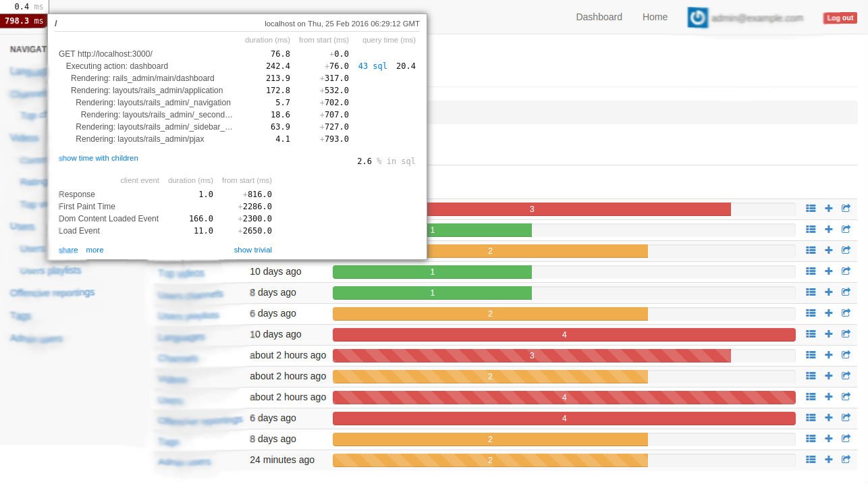Add a new Channels record with the plus icon
Screen dimensions: 868x484
click(x=828, y=354)
